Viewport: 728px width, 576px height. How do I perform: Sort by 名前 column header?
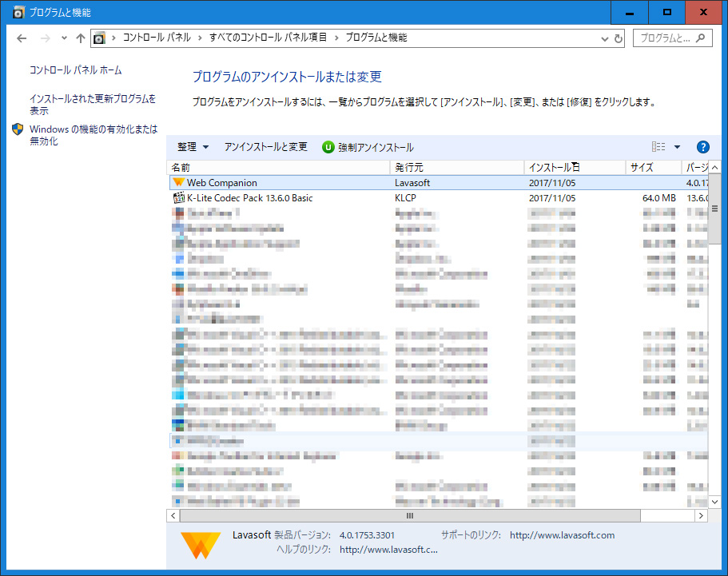pyautogui.click(x=279, y=168)
